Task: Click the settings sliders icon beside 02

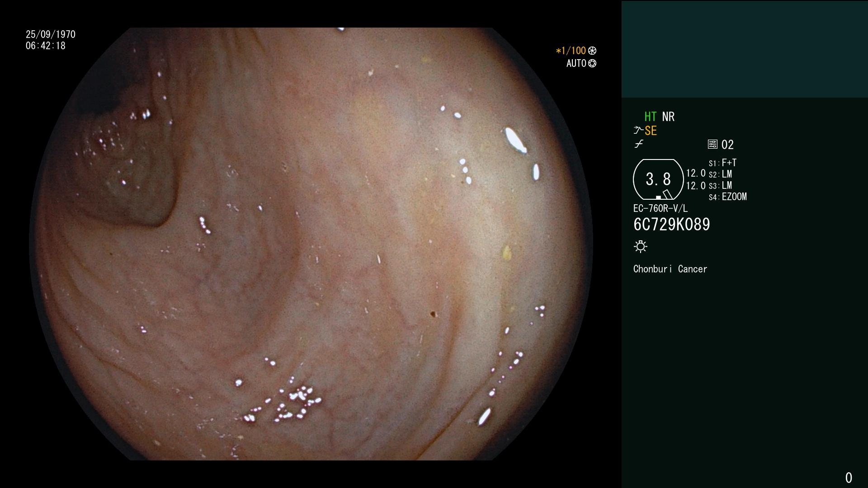Action: [x=712, y=144]
